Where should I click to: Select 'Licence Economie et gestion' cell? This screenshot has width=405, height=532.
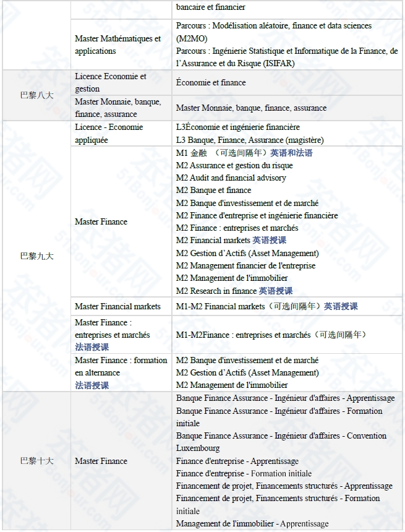pos(121,82)
